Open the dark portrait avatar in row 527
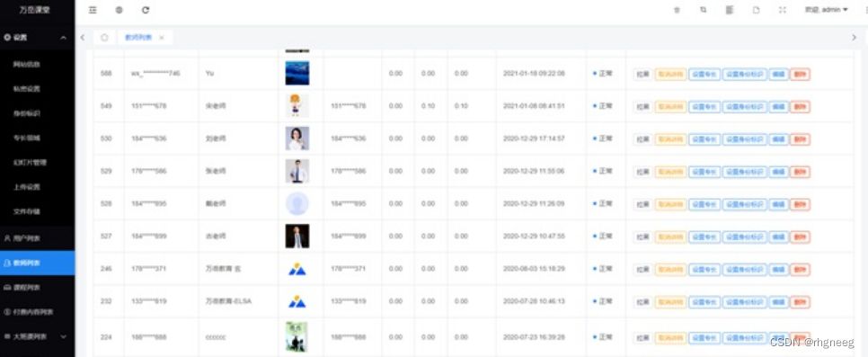This screenshot has height=357, width=868. click(x=297, y=237)
